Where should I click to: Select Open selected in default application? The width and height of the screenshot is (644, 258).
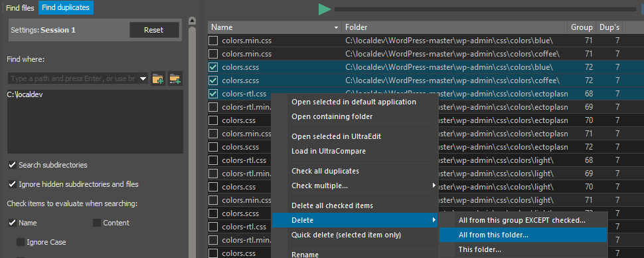tap(354, 102)
